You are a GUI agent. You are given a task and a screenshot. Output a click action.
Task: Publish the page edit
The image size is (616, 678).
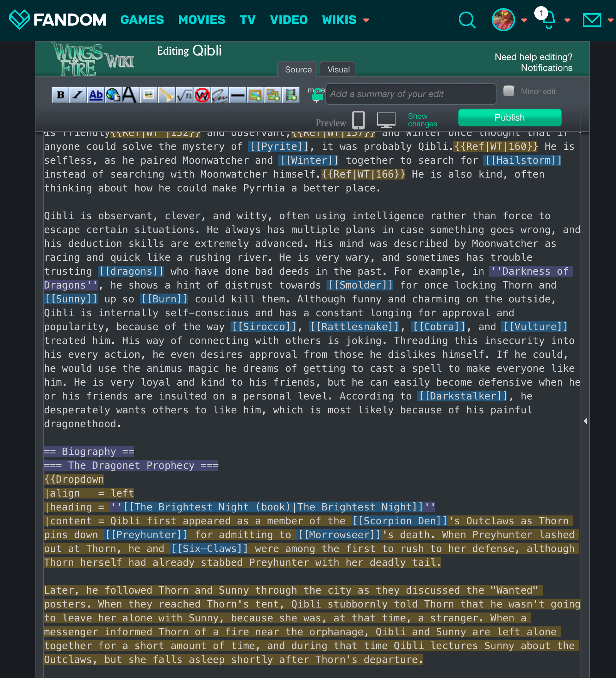509,117
